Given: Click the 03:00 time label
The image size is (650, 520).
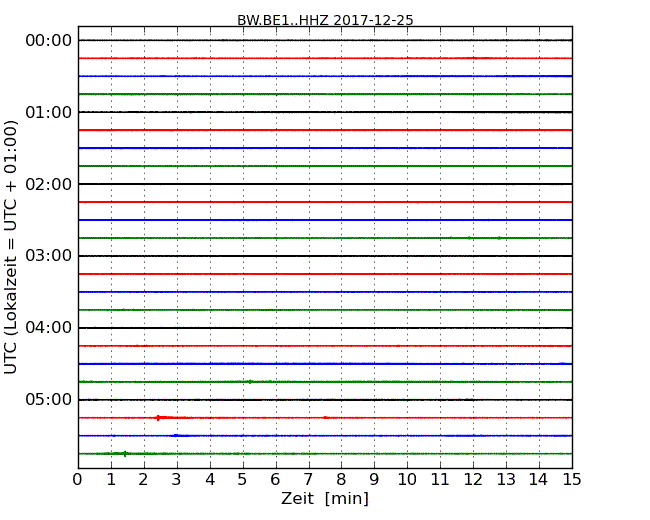Looking at the screenshot, I should click(x=49, y=256).
